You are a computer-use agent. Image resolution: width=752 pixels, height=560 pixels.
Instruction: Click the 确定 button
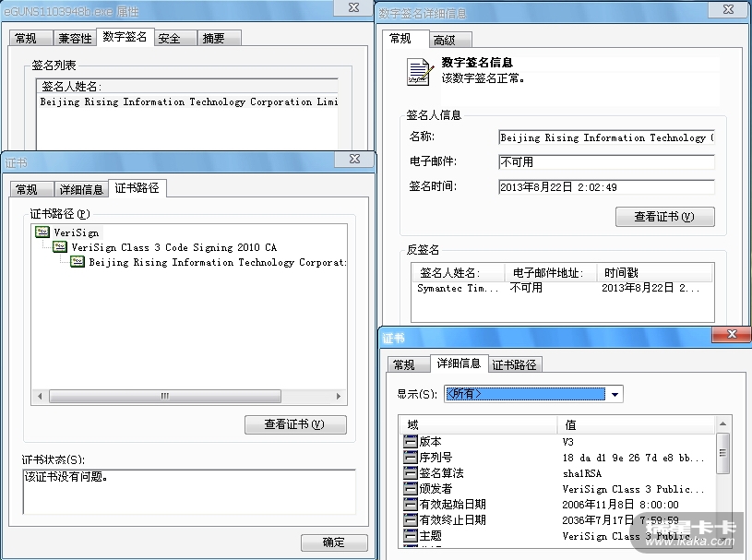click(x=334, y=542)
